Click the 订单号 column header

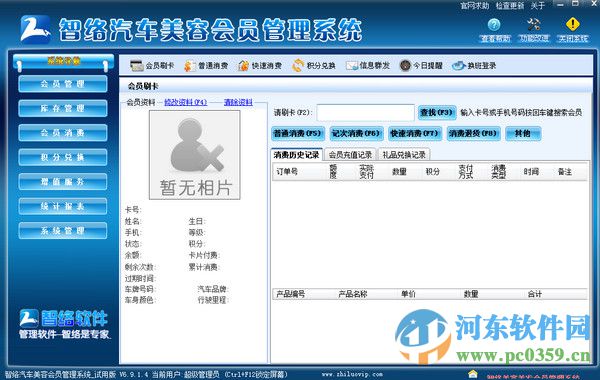(287, 172)
